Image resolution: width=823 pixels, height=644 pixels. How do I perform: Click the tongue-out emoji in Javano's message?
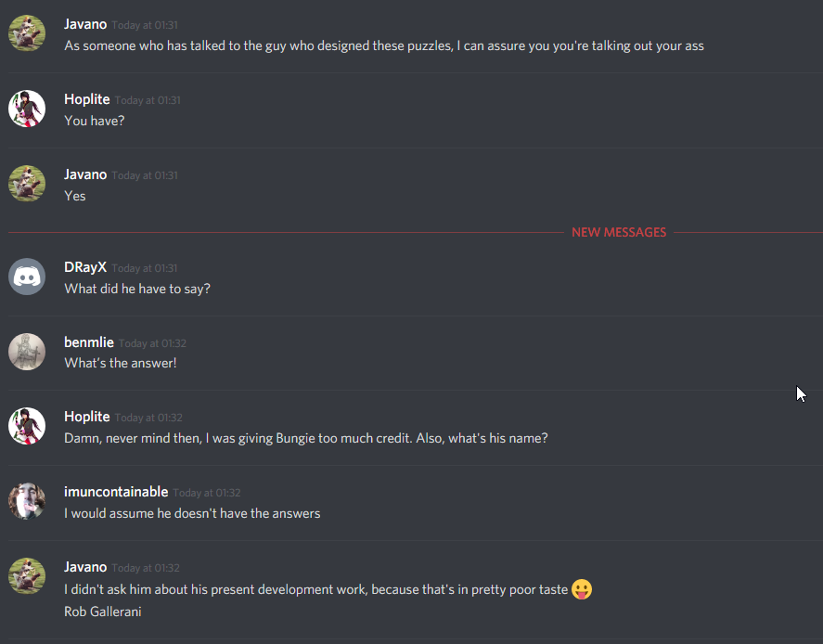click(x=582, y=589)
